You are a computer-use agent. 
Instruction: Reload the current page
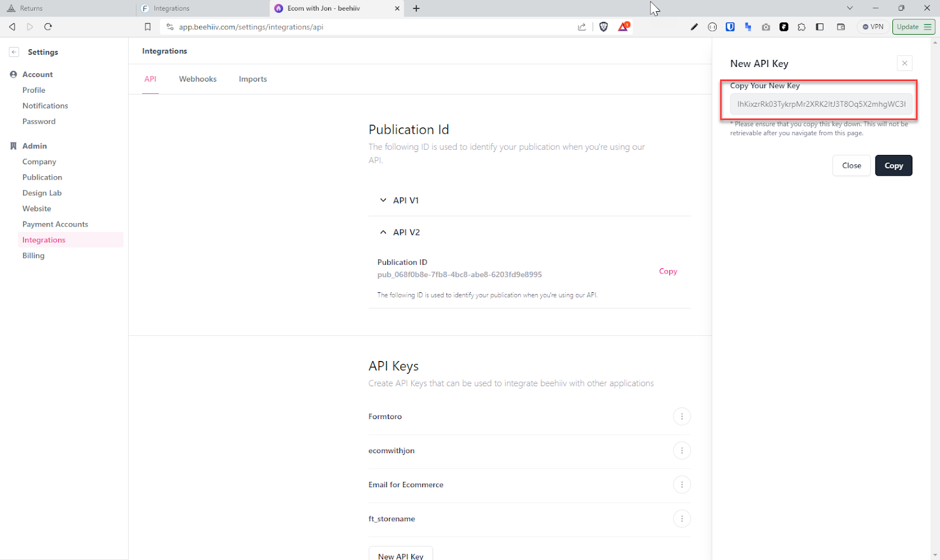[x=48, y=27]
